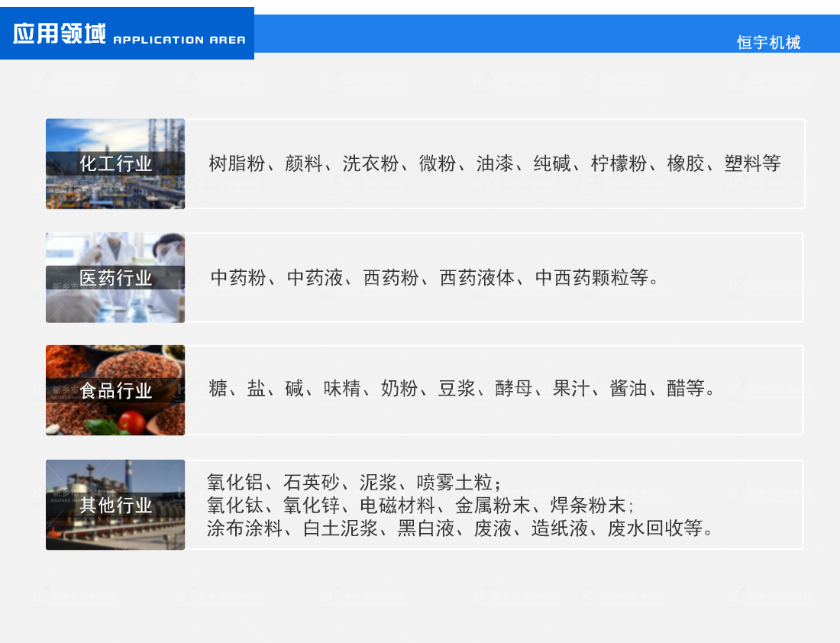840x643 pixels.
Task: Select 奶粉 in the food list
Action: [x=399, y=389]
